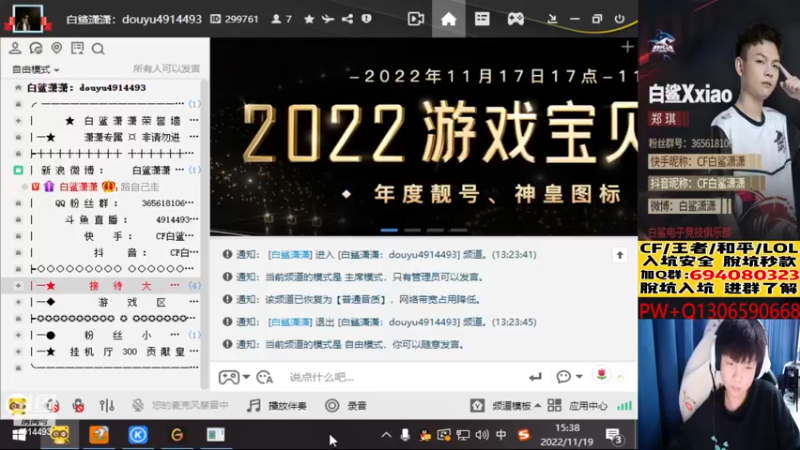
Task: Open the chat bubbles icon in sidebar
Action: pyautogui.click(x=36, y=48)
